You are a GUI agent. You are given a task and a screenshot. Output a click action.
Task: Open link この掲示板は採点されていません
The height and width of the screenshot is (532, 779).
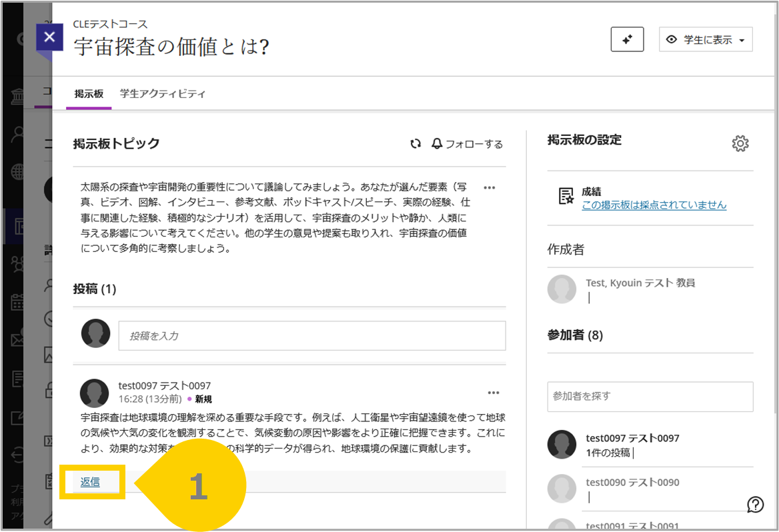click(654, 205)
